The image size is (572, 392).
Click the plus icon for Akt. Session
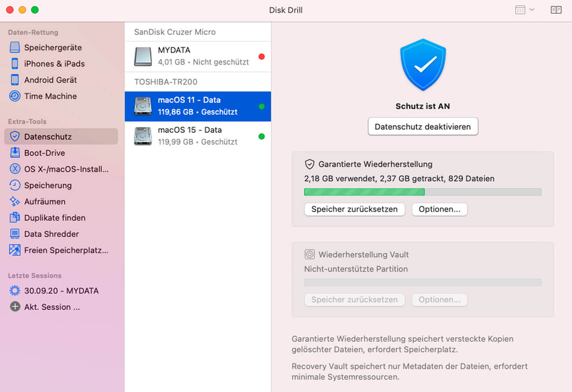15,307
